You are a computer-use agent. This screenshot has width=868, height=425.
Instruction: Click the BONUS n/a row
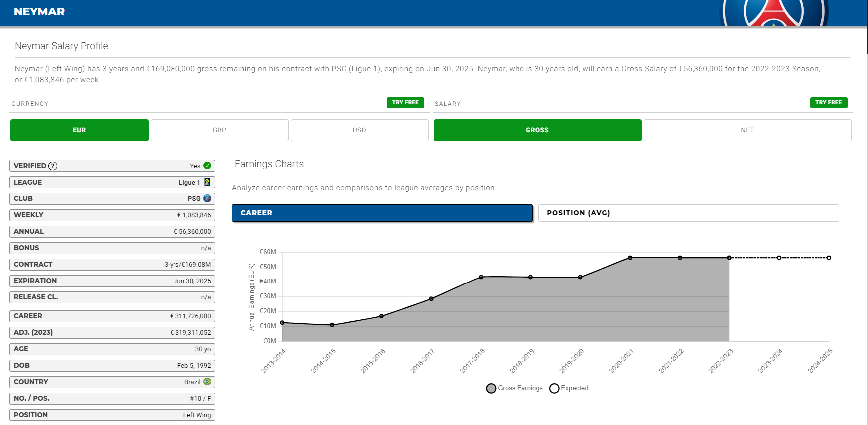tap(112, 248)
